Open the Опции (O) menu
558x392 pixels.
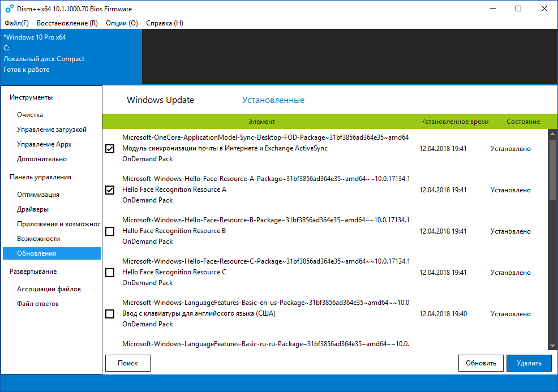pos(122,23)
